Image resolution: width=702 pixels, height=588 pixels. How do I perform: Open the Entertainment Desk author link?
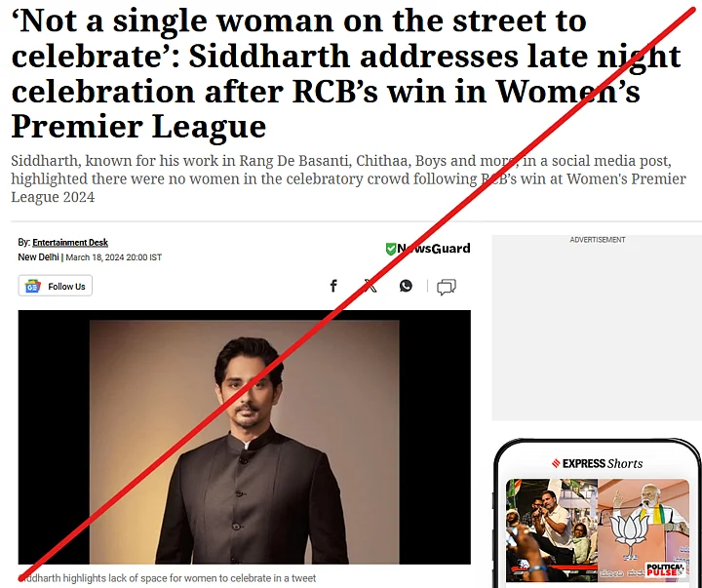coord(70,242)
